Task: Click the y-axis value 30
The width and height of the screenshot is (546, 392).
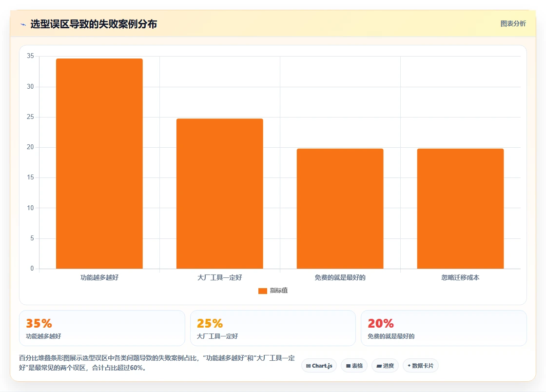Action: 30,87
